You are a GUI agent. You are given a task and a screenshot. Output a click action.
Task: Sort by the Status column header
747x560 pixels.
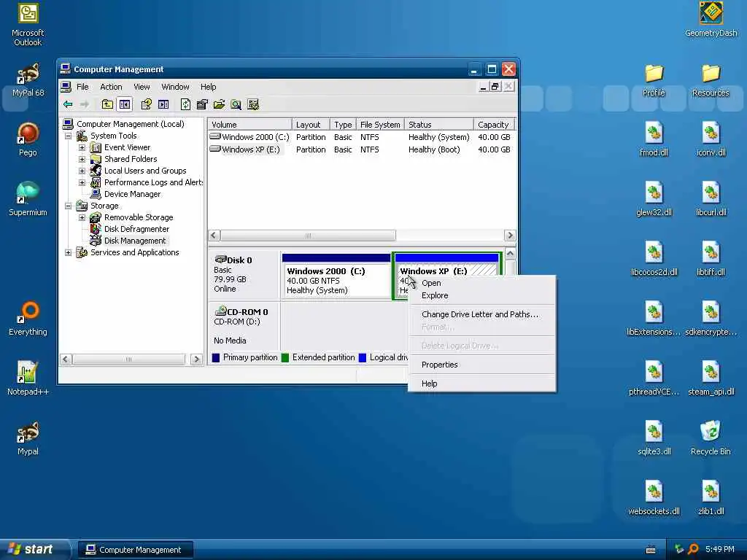tap(438, 124)
